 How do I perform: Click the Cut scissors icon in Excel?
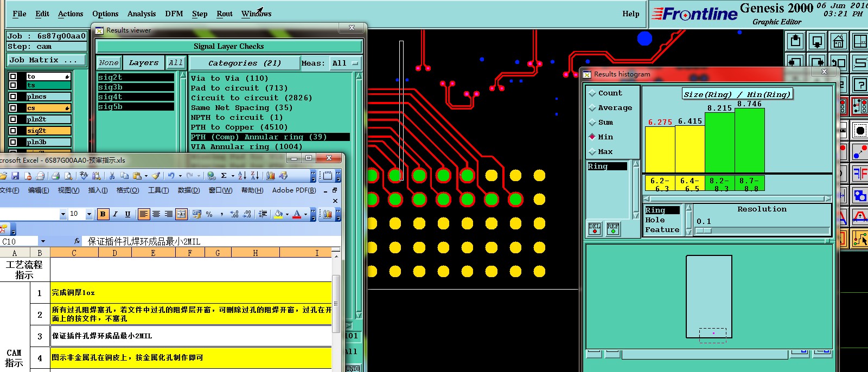tap(112, 176)
